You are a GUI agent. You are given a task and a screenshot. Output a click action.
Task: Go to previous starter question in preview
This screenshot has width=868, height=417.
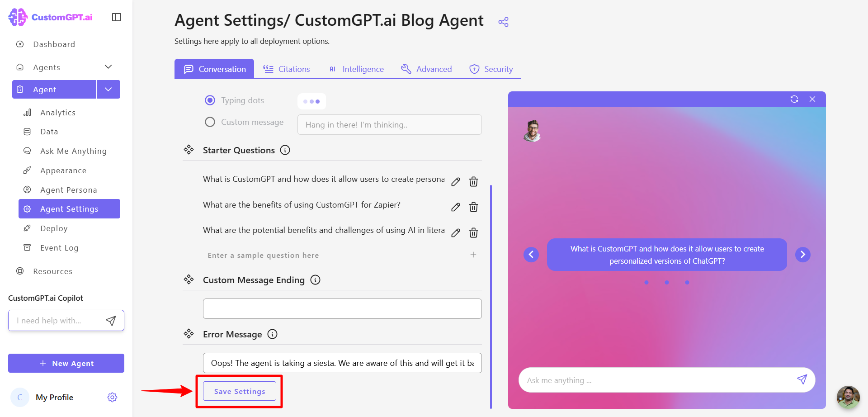point(531,255)
